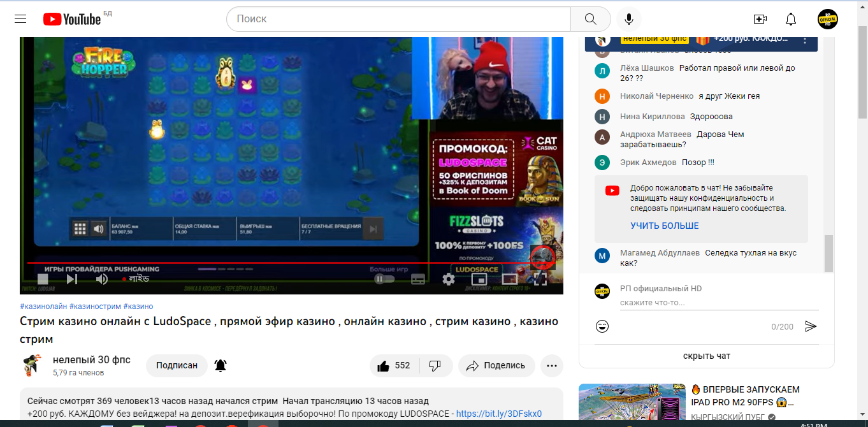This screenshot has height=427, width=868.
Task: Click the search magnifier button
Action: [x=591, y=19]
